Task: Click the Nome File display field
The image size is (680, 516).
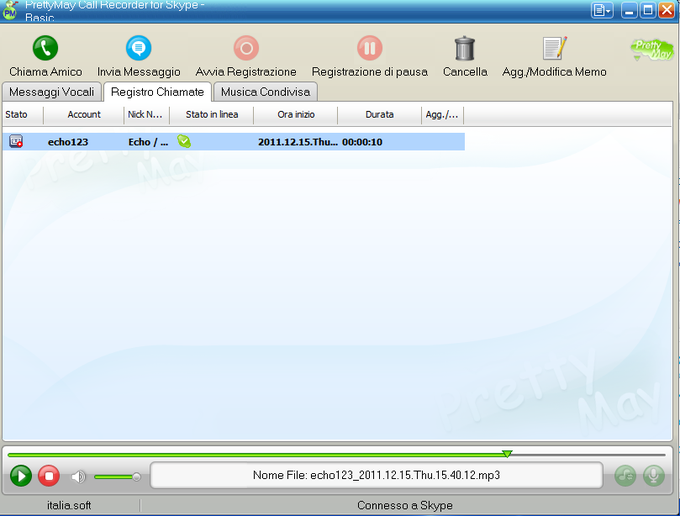Action: [x=376, y=475]
